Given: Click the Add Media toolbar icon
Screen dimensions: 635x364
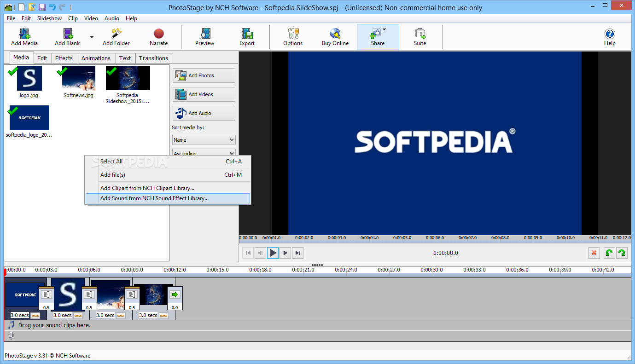Looking at the screenshot, I should 24,34.
